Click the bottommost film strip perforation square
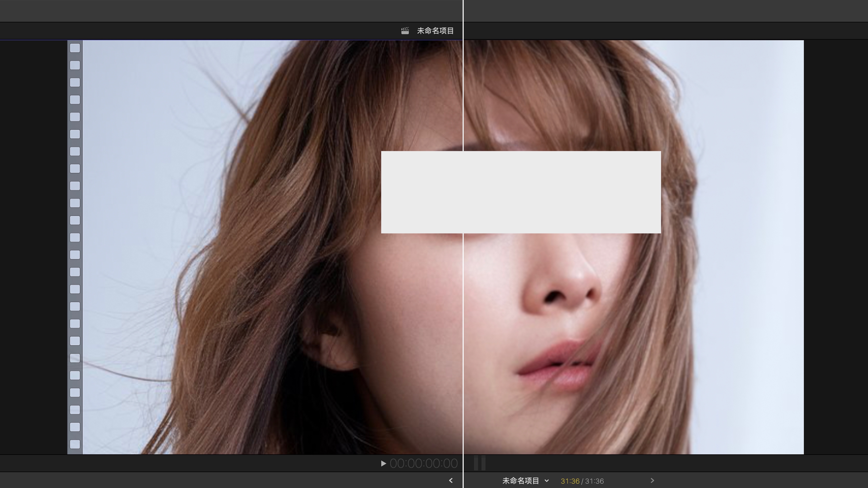This screenshot has width=868, height=488. pos(75,444)
